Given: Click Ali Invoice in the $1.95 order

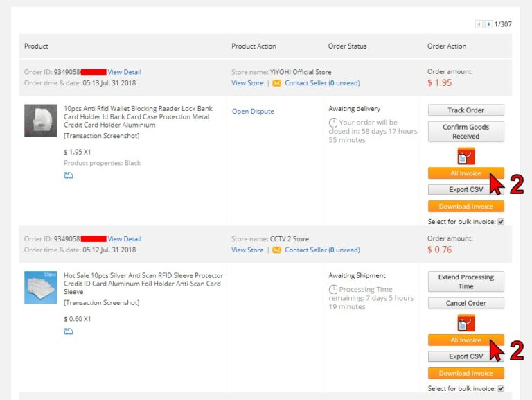Looking at the screenshot, I should click(x=465, y=173).
